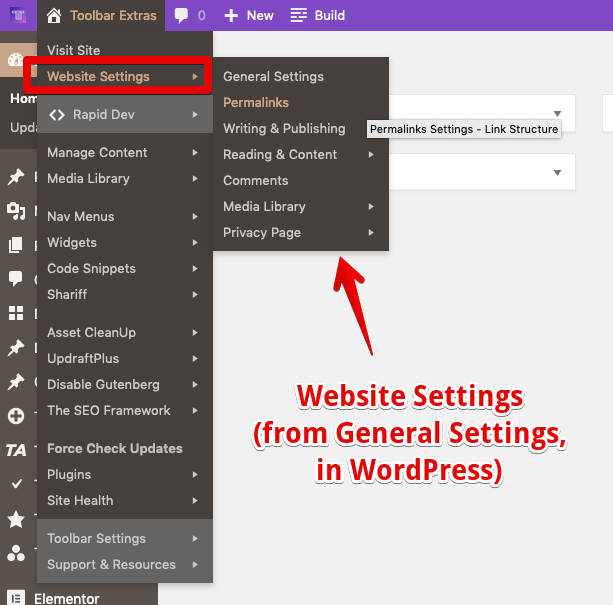This screenshot has width=613, height=605.
Task: Click the plus-circle icon in admin sidebar
Action: click(x=16, y=416)
